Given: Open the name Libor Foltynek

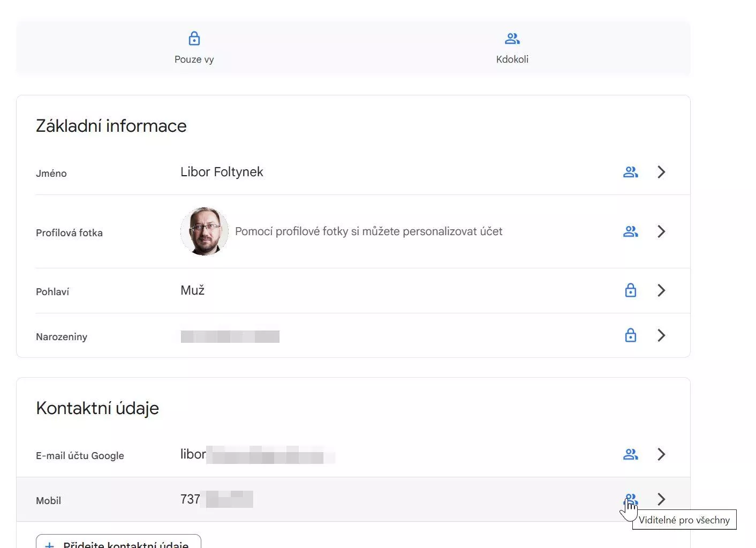Looking at the screenshot, I should tap(222, 172).
